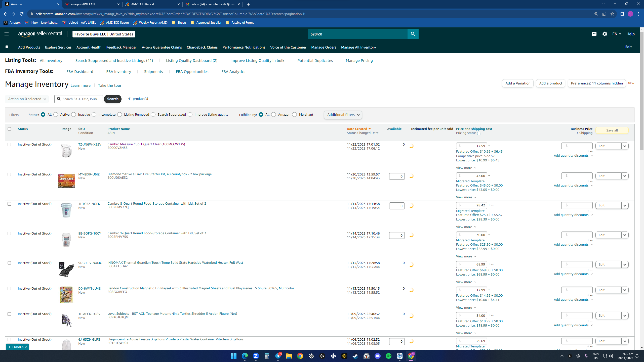This screenshot has width=644, height=362.
Task: Select the Search Suppressed filter
Action: (x=153, y=115)
